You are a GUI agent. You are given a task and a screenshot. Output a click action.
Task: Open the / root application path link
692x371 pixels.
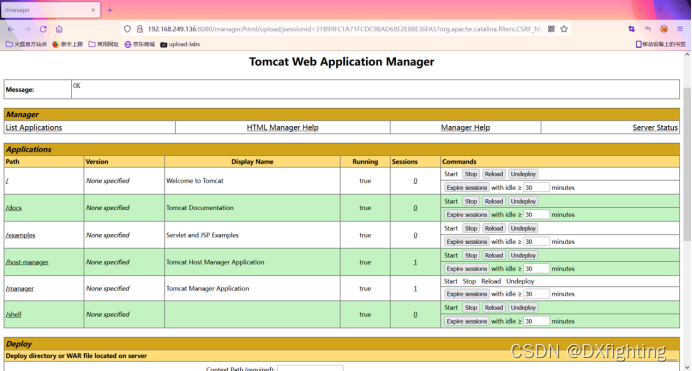point(7,181)
